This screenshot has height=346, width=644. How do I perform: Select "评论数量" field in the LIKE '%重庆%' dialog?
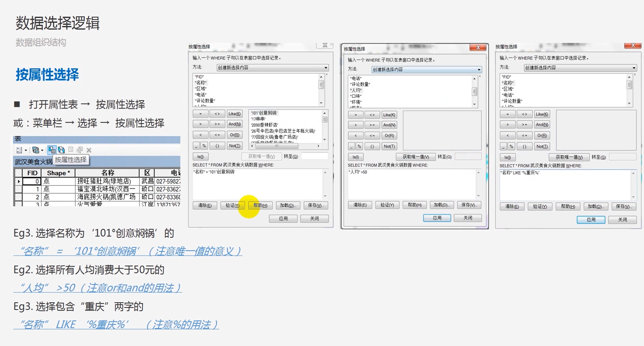tap(512, 101)
